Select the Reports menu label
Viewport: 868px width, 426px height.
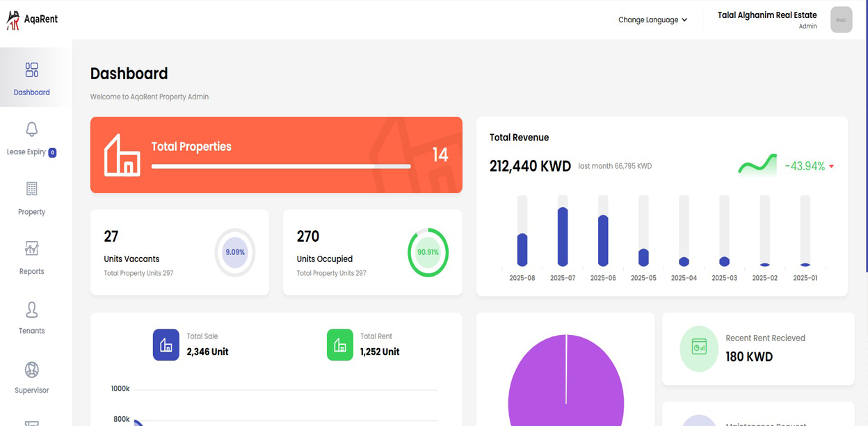[x=31, y=272]
